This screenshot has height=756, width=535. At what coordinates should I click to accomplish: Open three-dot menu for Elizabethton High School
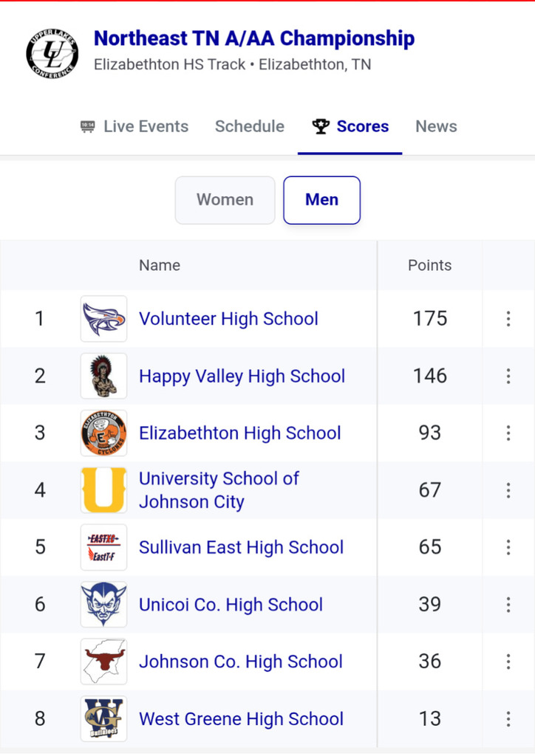click(508, 433)
